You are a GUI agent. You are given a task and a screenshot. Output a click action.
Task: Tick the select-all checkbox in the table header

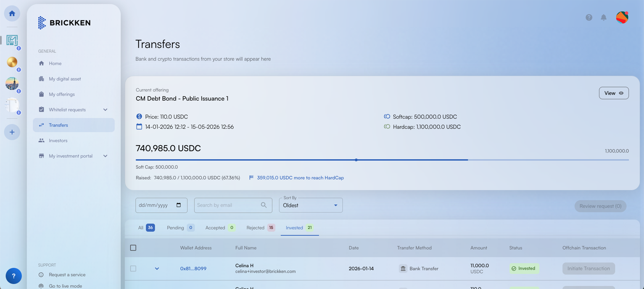point(133,248)
